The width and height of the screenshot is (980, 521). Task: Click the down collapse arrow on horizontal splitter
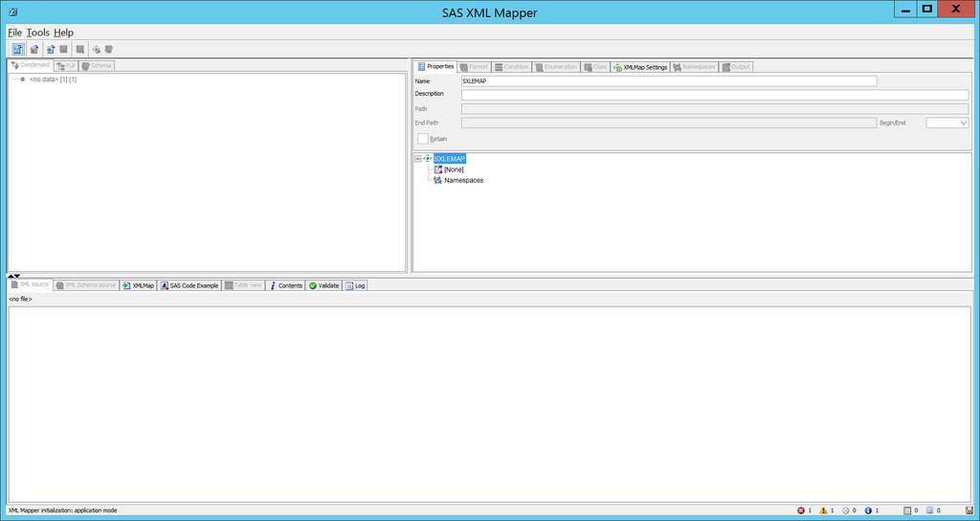point(17,276)
